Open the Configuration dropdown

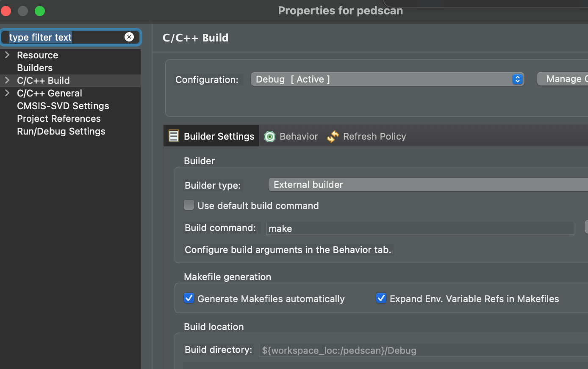(x=388, y=79)
